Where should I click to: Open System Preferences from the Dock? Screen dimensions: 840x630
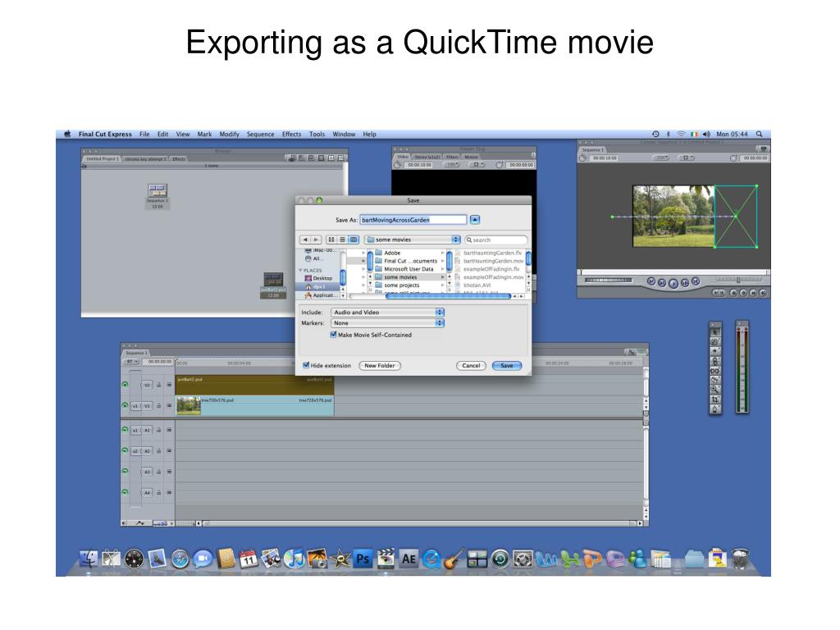tap(523, 559)
